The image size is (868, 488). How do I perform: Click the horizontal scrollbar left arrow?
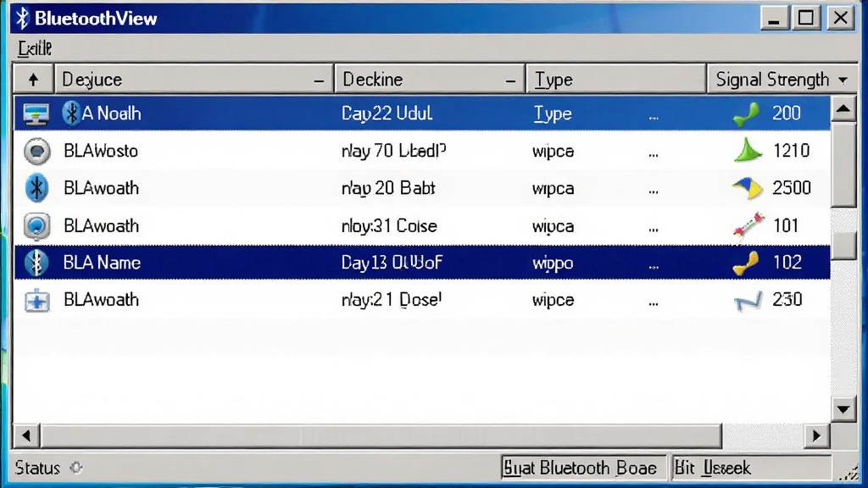click(x=26, y=436)
